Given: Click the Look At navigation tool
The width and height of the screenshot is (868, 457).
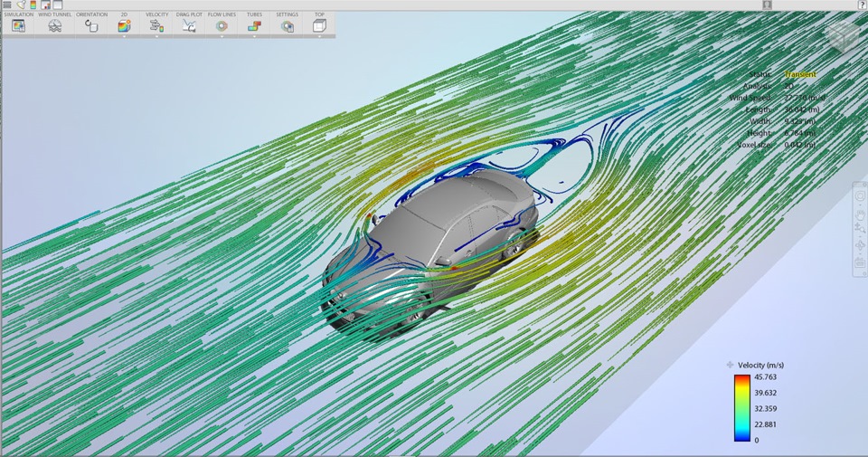Looking at the screenshot, I should point(860,245).
